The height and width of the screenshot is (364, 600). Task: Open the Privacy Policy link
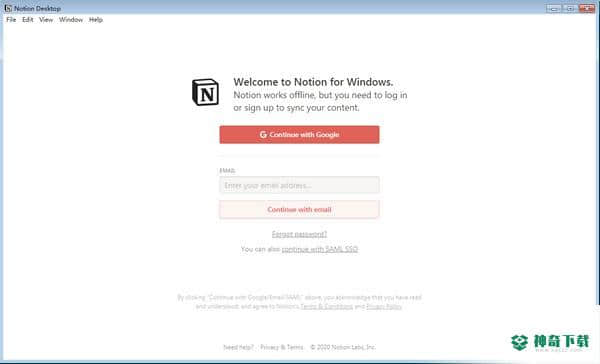(x=384, y=307)
